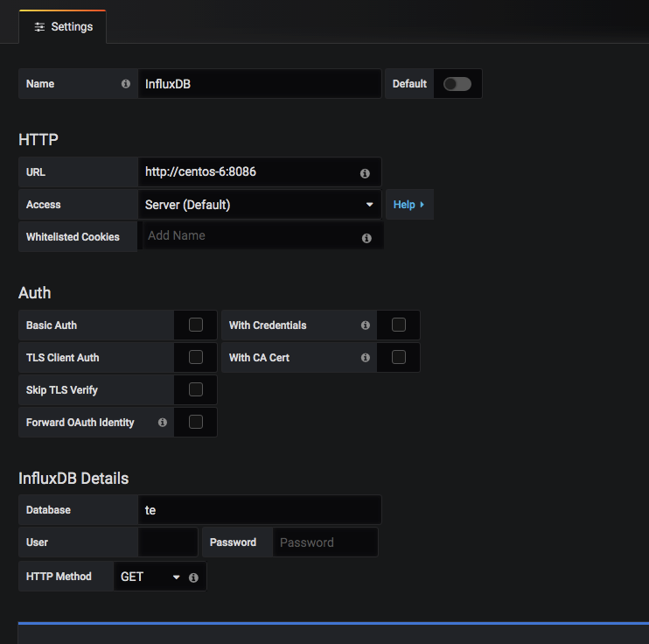This screenshot has height=644, width=649.
Task: Click the sliders icon in the Settings tab
Action: tap(39, 27)
